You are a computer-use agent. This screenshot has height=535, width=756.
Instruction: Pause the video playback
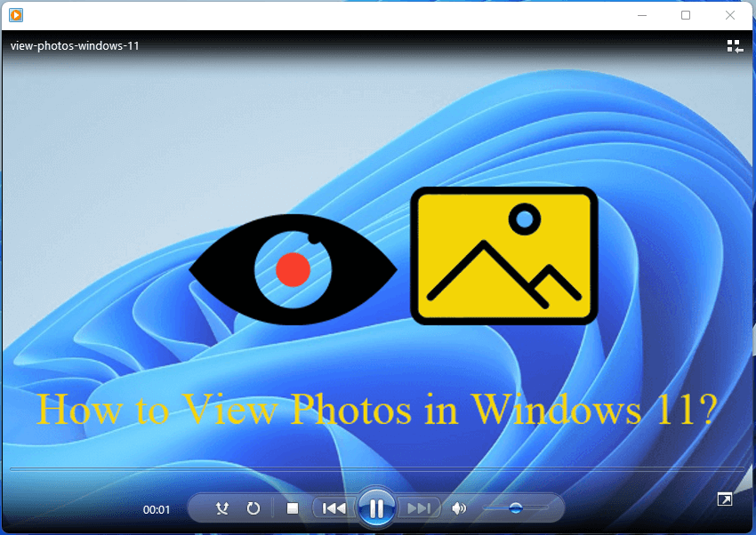376,508
